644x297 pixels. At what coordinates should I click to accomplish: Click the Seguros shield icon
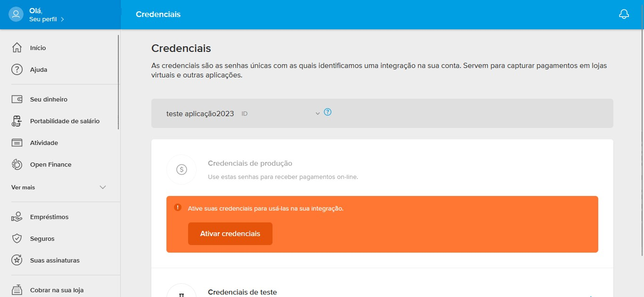click(x=17, y=238)
